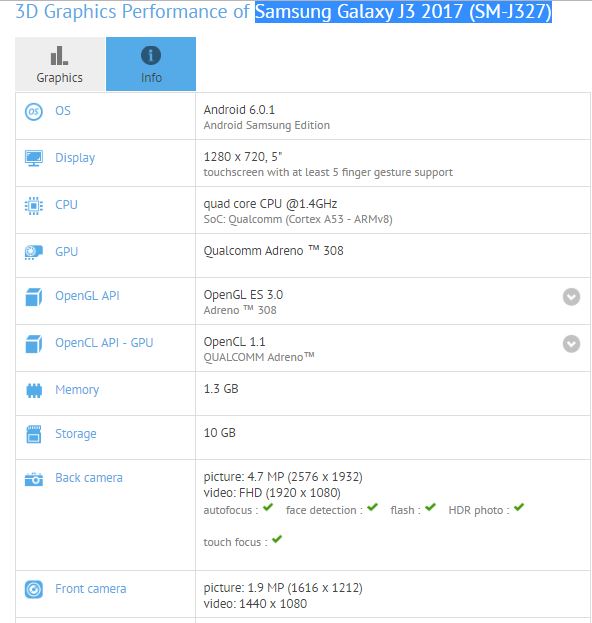Click the touch focus green checkmark
The image size is (592, 623).
click(x=277, y=539)
